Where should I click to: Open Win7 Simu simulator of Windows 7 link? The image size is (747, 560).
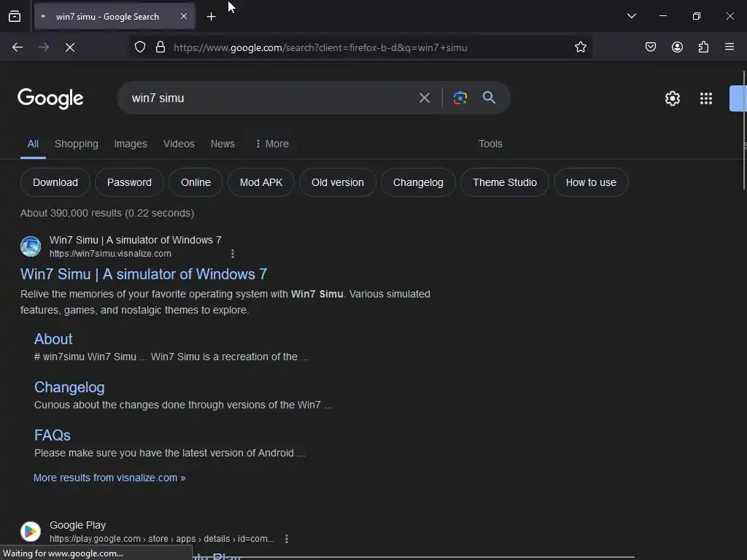tap(144, 274)
